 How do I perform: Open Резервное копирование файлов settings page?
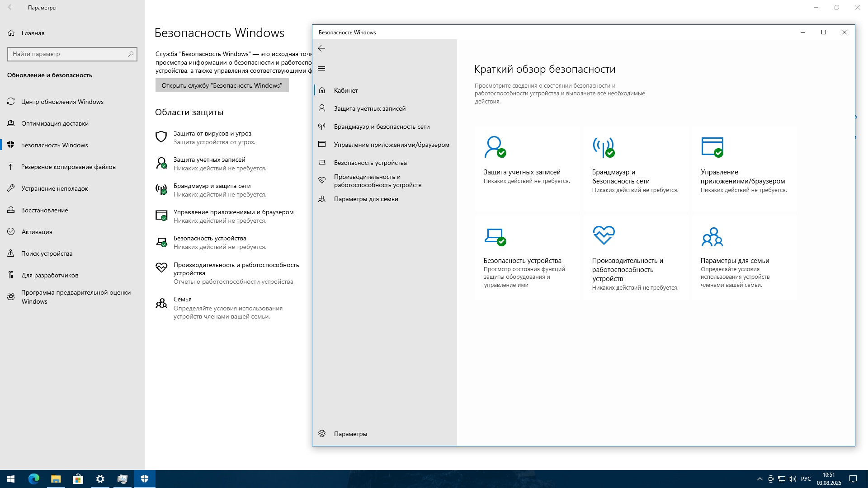point(72,167)
